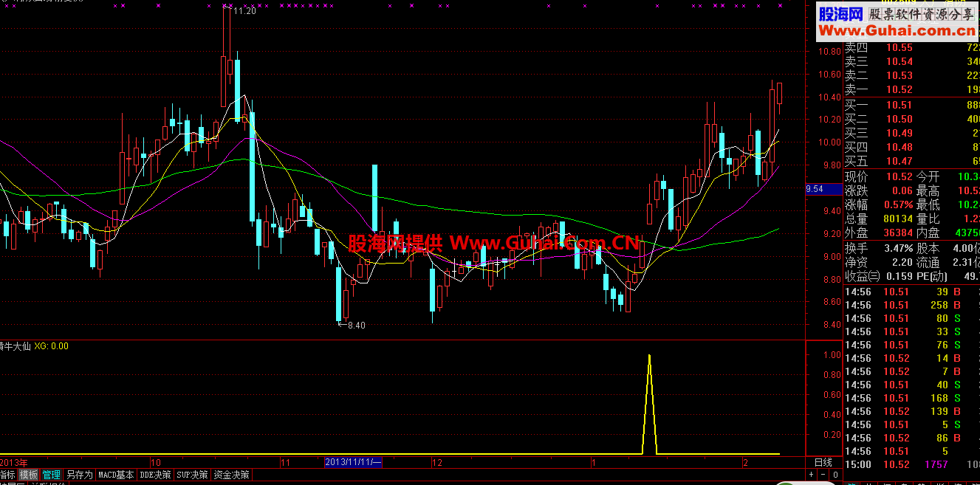The height and width of the screenshot is (485, 980).
Task: Select the 买四 price 10.48
Action: (900, 147)
